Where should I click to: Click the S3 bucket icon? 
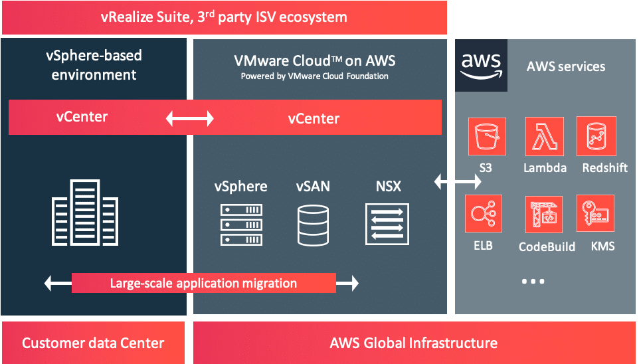point(486,137)
